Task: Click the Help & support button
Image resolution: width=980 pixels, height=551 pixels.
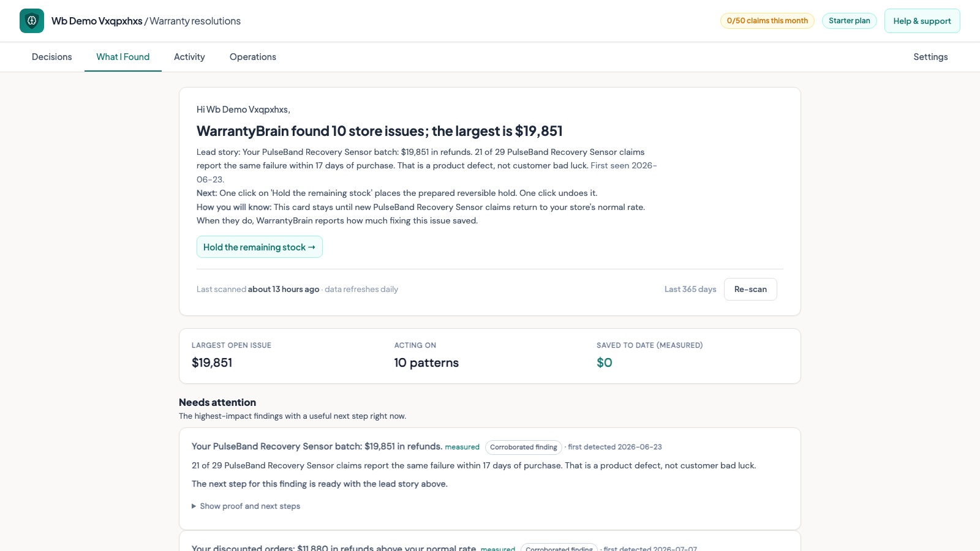Action: click(x=922, y=21)
